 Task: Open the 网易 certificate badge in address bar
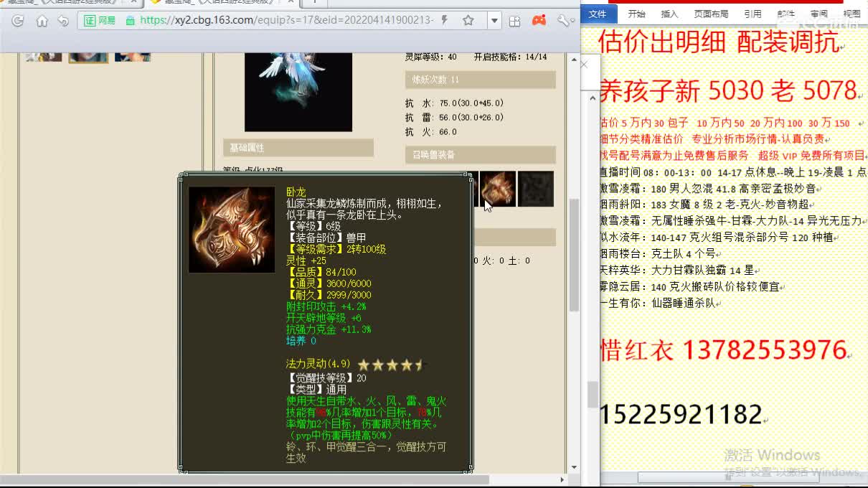coord(99,21)
